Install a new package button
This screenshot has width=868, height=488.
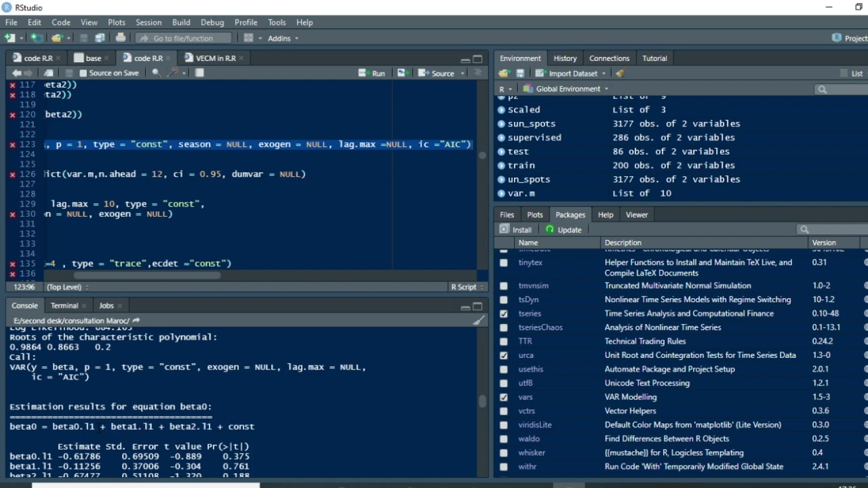pos(515,230)
